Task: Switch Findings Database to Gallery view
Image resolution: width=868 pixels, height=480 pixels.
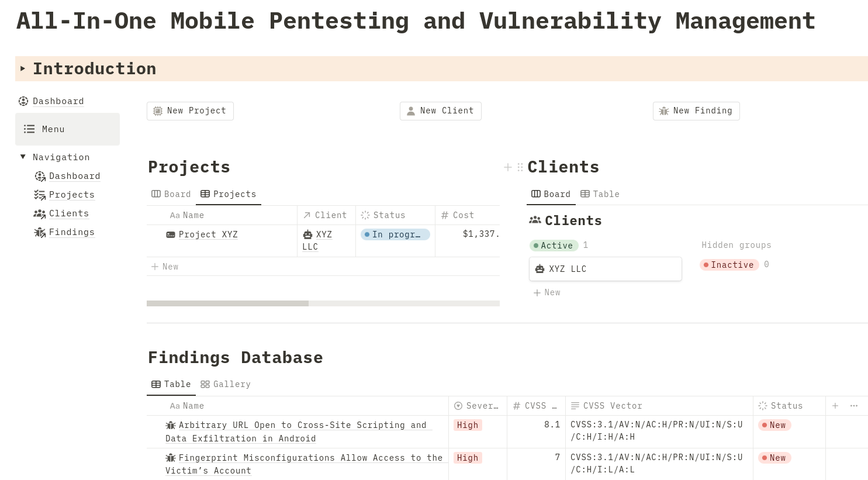Action: click(x=226, y=384)
